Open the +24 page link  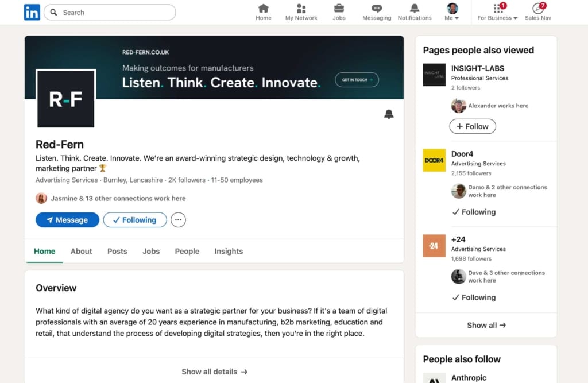point(458,239)
